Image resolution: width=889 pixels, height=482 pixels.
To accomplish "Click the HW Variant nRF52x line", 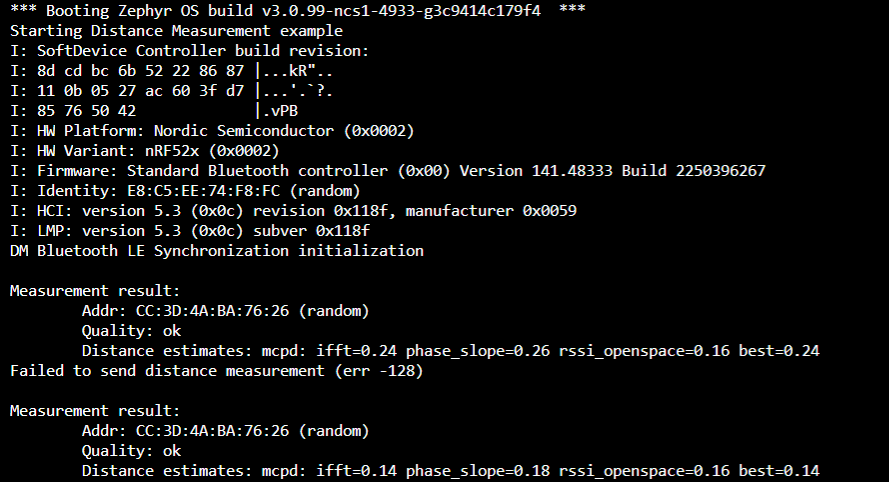I will click(145, 151).
